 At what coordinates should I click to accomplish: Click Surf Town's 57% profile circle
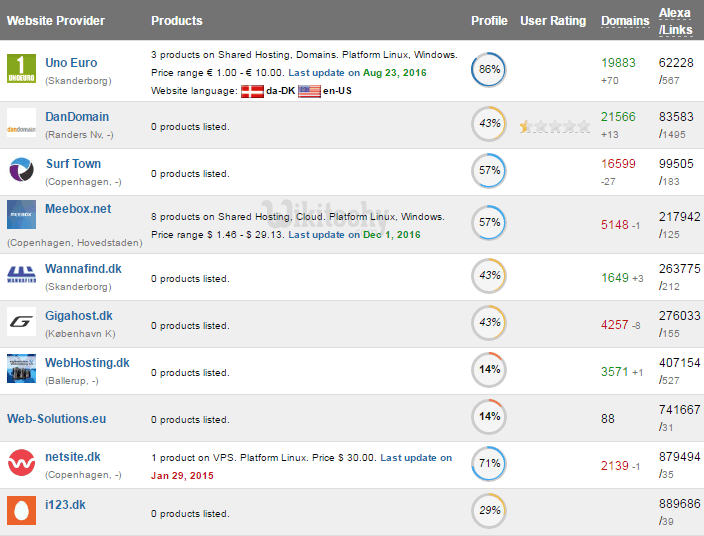coord(489,171)
